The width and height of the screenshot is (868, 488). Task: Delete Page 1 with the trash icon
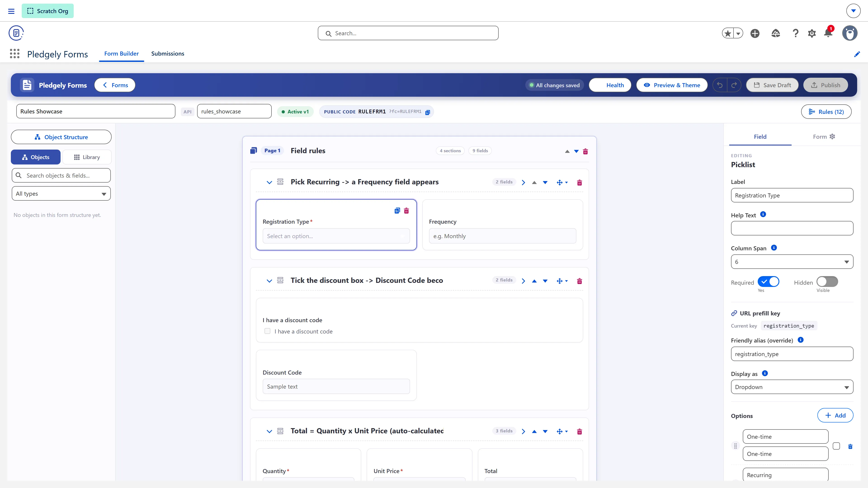pyautogui.click(x=585, y=151)
